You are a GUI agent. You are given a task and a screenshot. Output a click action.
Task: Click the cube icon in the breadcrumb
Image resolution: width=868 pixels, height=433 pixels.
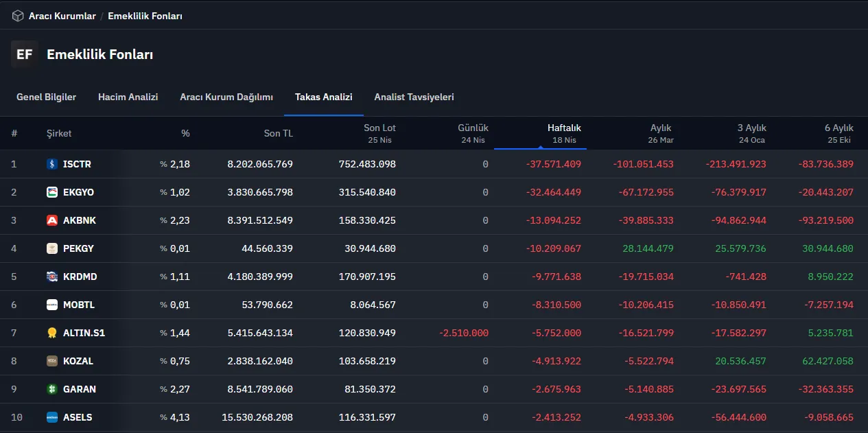18,16
